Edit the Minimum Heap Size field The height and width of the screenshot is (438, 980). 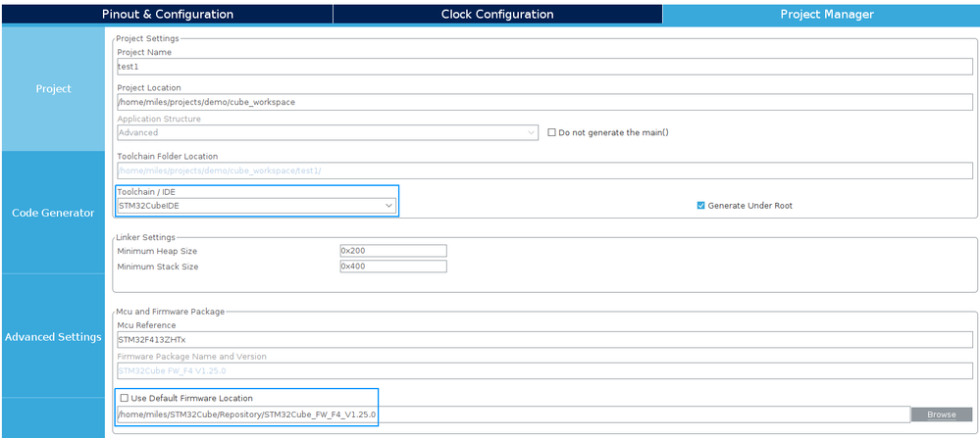tap(393, 251)
